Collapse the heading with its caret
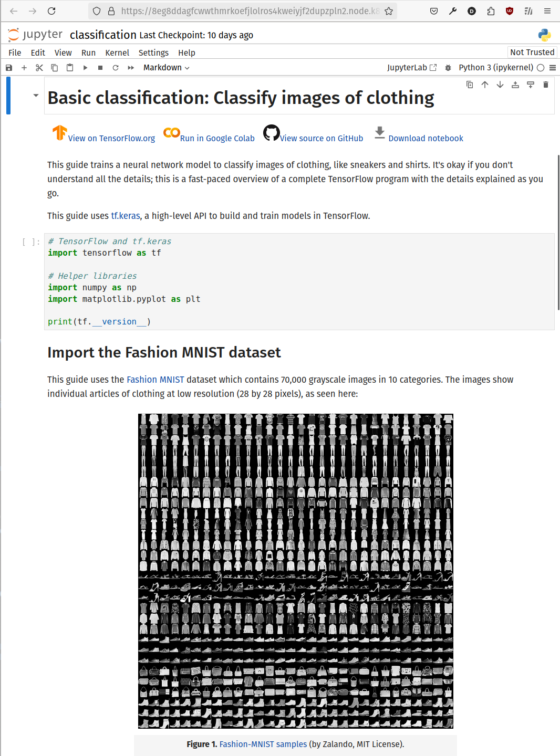 (36, 95)
